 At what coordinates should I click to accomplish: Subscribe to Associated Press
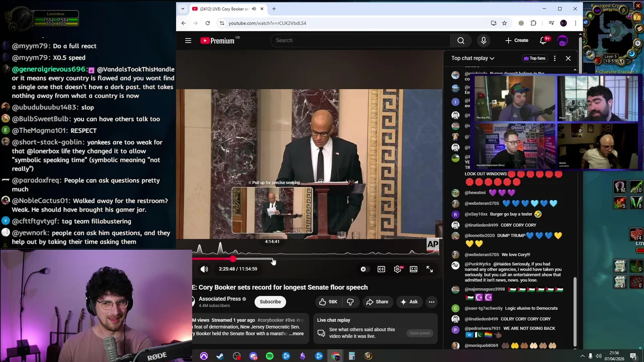(270, 302)
